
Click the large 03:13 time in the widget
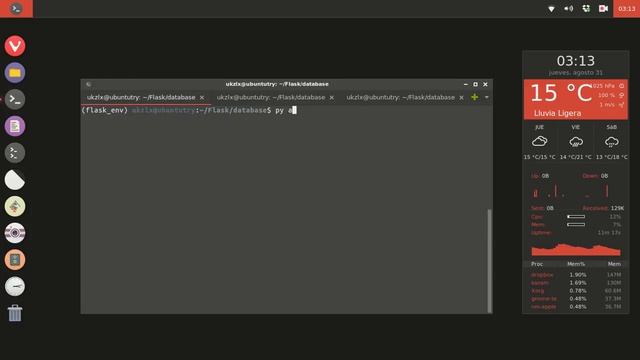[x=576, y=61]
